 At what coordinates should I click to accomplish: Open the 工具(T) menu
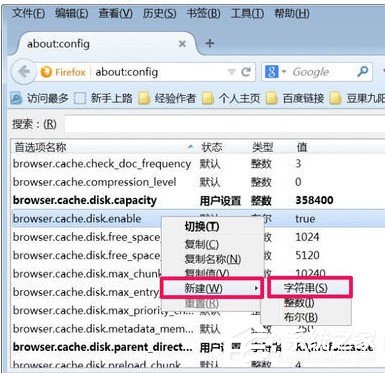click(x=247, y=13)
